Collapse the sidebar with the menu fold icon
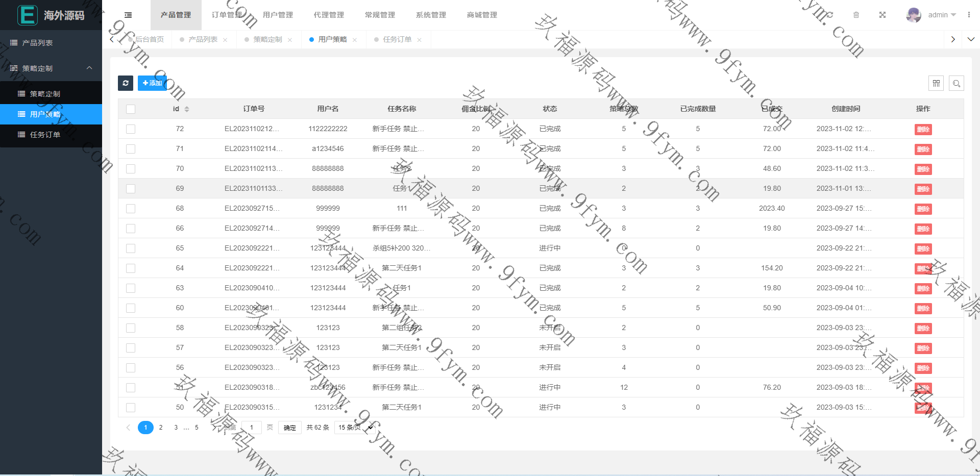The width and height of the screenshot is (980, 476). [x=128, y=15]
